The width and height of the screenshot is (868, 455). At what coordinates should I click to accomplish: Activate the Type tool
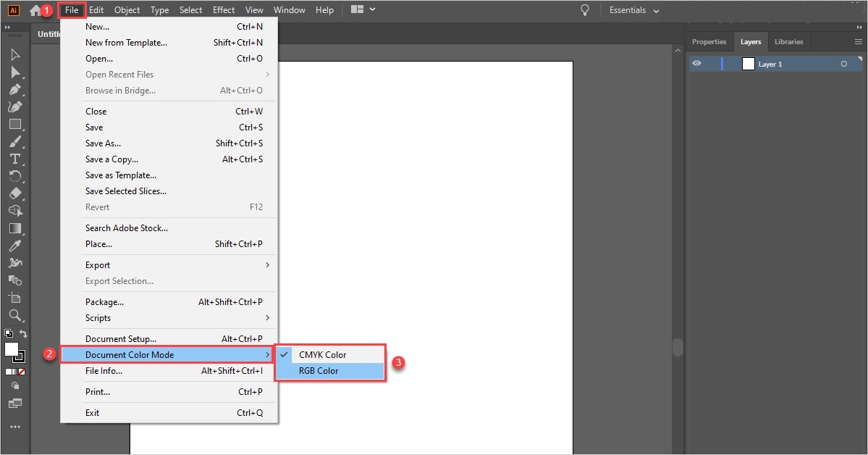point(15,159)
